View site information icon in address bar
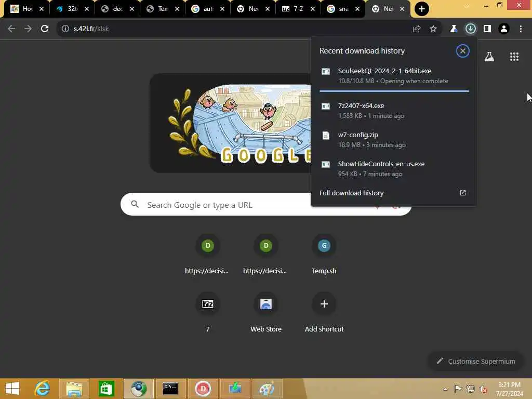Viewport: 532px width, 399px height. coord(65,29)
